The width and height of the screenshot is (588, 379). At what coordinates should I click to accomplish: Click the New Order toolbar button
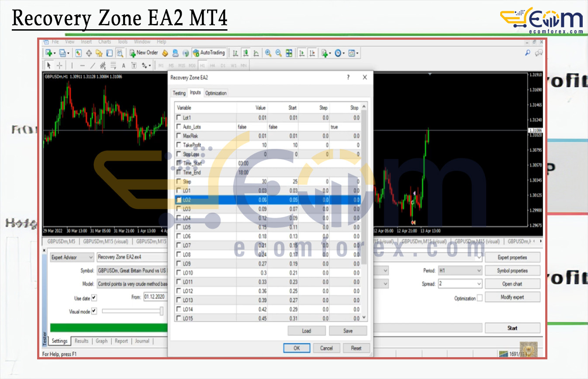[144, 53]
